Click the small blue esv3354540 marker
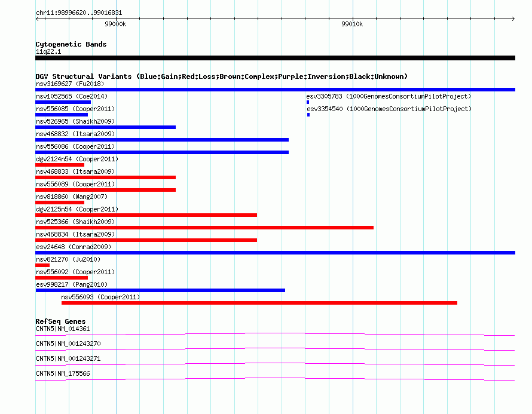The image size is (532, 414). pyautogui.click(x=308, y=115)
